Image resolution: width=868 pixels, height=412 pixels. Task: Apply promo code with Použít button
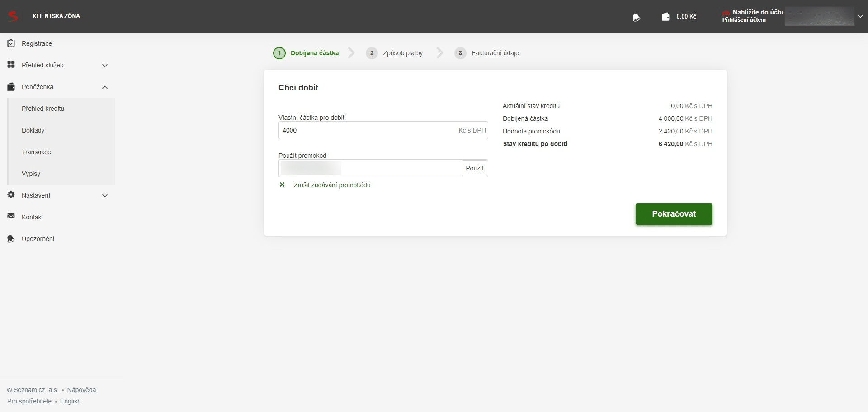[x=474, y=168]
